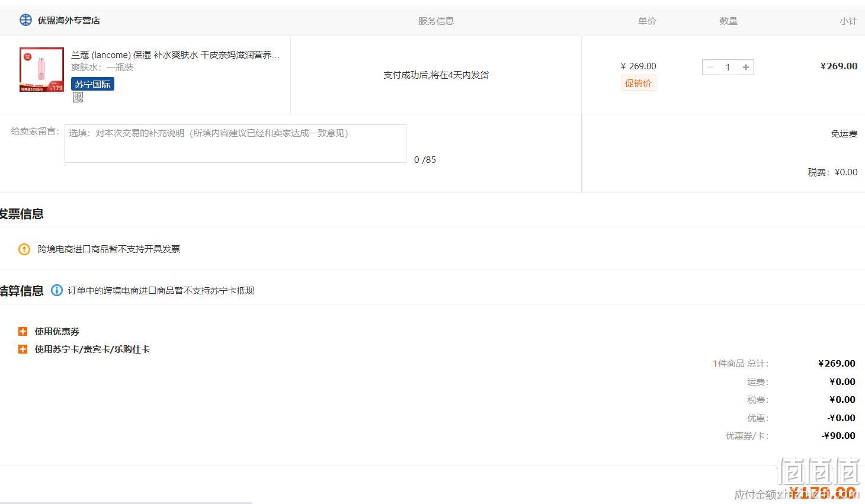Select the 数量 column header
This screenshot has width=865, height=504.
coord(729,21)
